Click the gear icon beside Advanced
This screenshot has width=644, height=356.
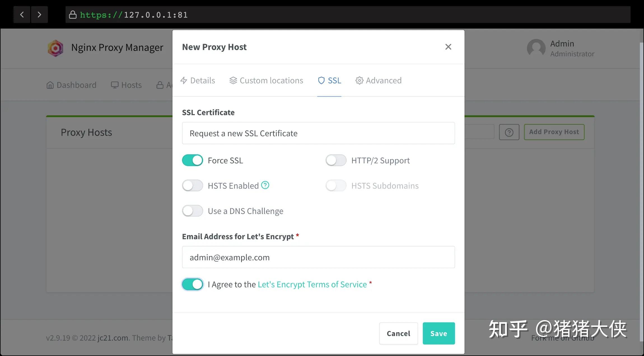click(359, 80)
